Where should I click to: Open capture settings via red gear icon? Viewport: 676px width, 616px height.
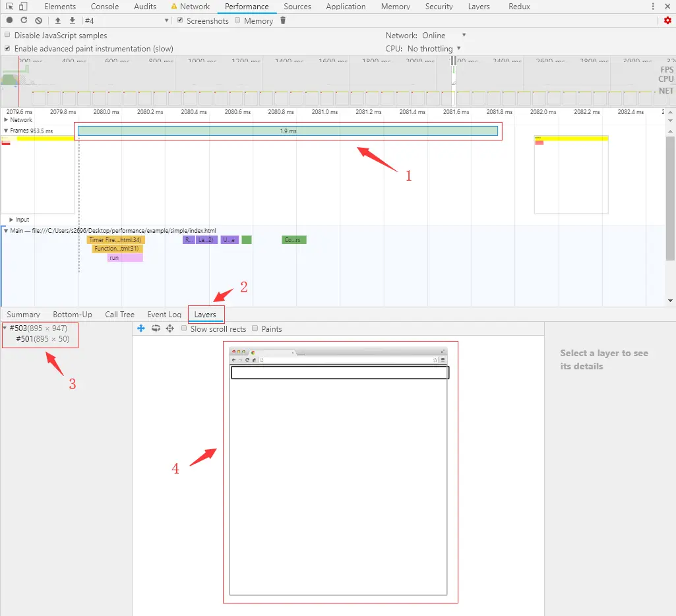[x=667, y=20]
